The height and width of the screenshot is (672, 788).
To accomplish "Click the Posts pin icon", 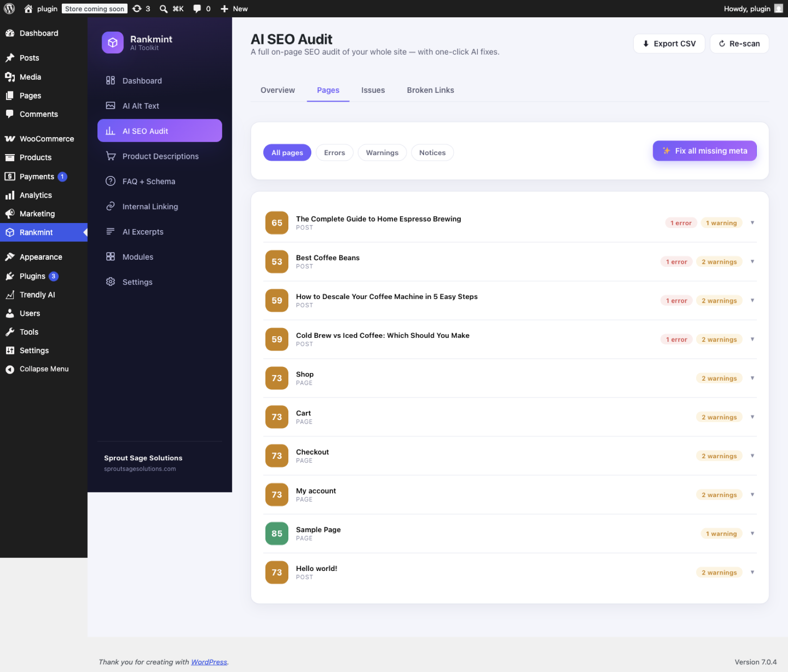I will (10, 58).
